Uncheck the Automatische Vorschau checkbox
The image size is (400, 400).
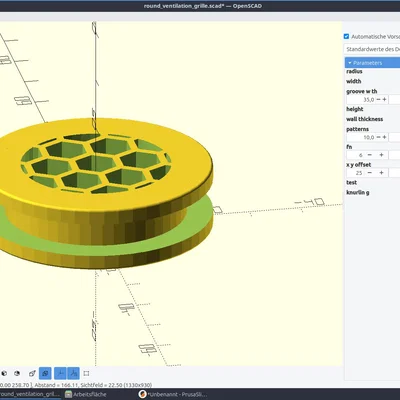coord(346,36)
